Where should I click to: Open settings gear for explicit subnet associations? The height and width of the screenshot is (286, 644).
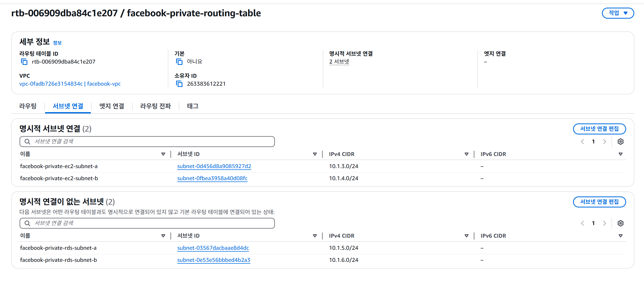coord(620,142)
